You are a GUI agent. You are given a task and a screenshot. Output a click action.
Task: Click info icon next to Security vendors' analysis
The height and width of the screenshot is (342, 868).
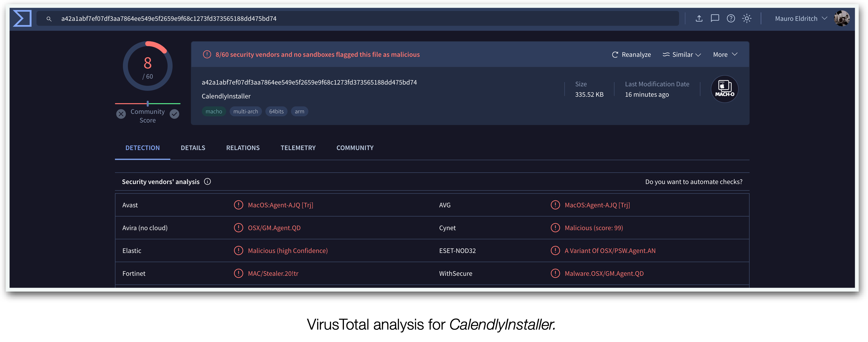point(207,182)
